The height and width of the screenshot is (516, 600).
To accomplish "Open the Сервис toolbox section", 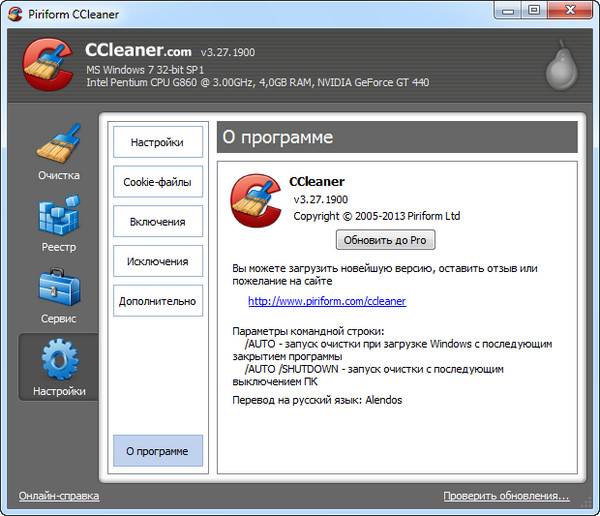I will tap(59, 296).
